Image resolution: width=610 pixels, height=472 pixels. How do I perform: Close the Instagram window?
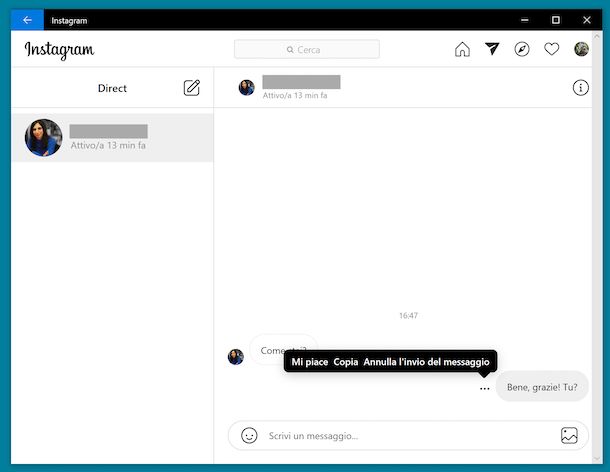587,20
